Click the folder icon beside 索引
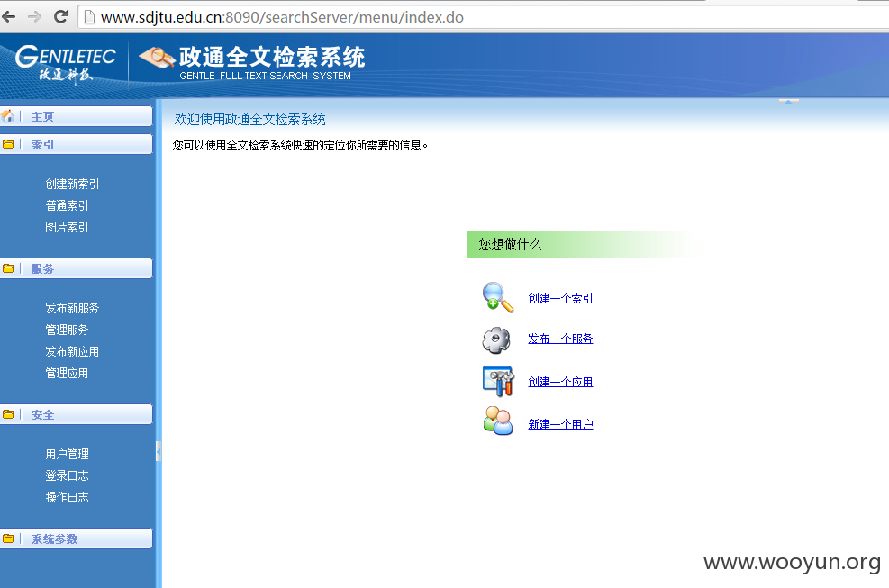The image size is (889, 588). coord(8,144)
